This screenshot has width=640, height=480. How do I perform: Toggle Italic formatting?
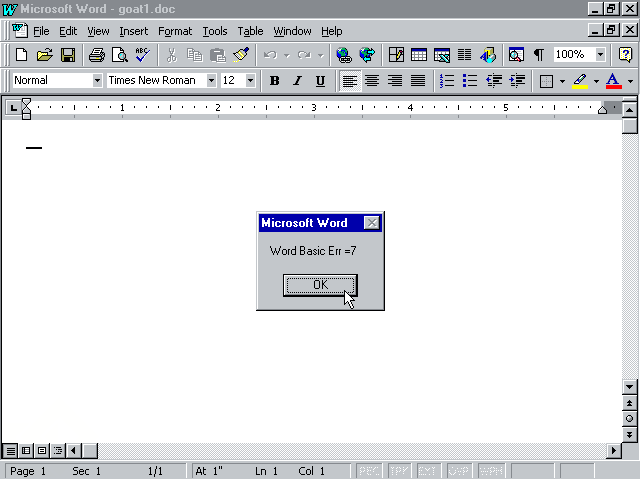tap(297, 81)
